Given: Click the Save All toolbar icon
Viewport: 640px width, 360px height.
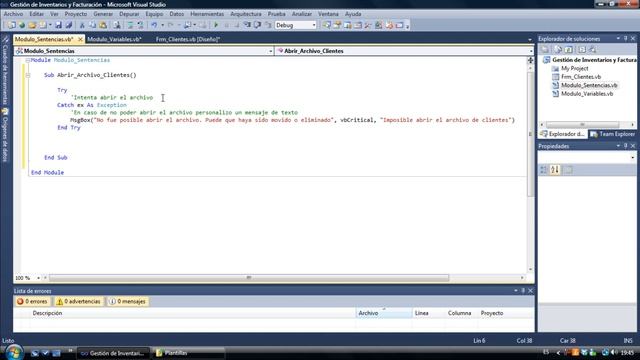Looking at the screenshot, I should point(69,25).
